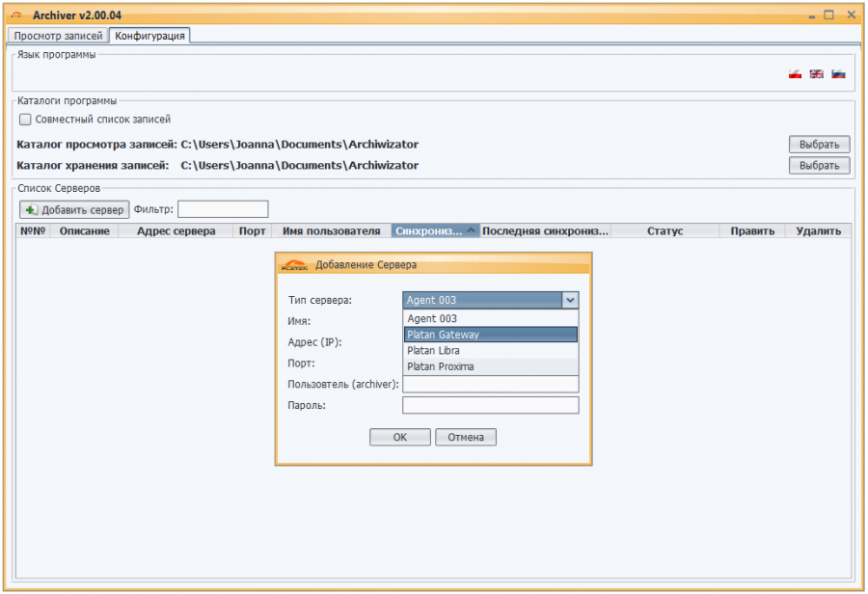The image size is (868, 594).
Task: Switch to the Конфигурация tab
Action: 149,36
